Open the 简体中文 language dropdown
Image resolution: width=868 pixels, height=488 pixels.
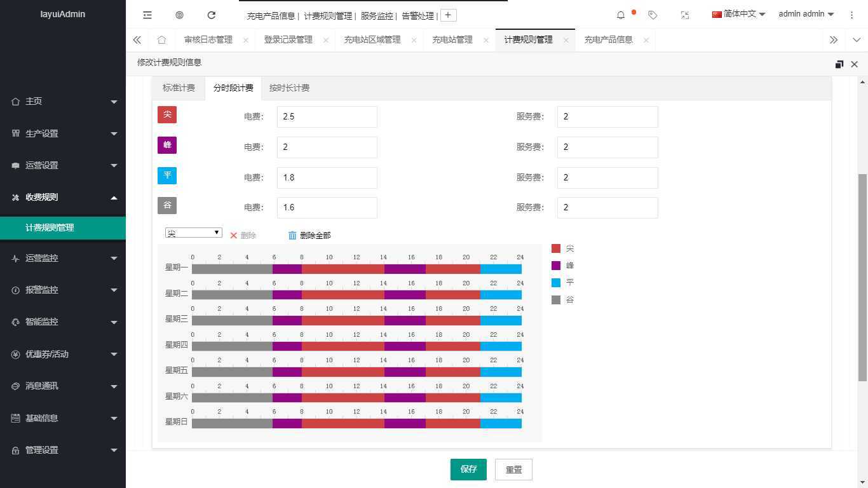[738, 14]
